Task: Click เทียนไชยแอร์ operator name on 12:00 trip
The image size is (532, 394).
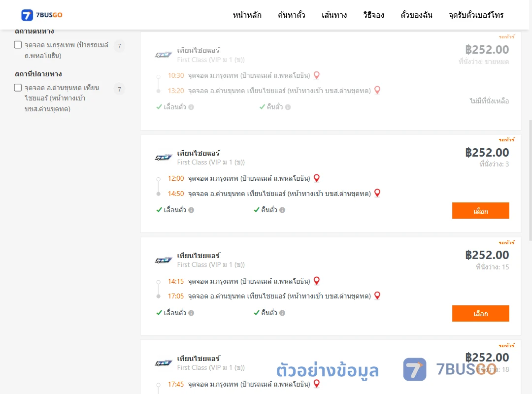Action: (199, 153)
